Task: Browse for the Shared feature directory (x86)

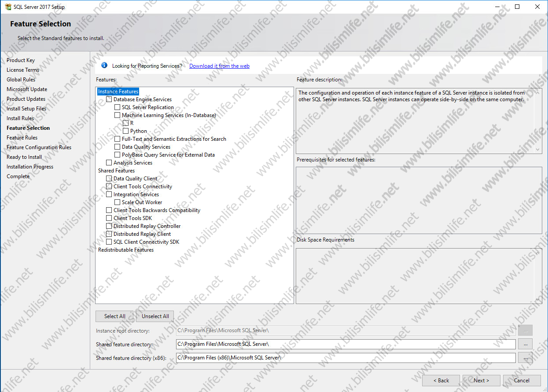Action: click(x=526, y=358)
